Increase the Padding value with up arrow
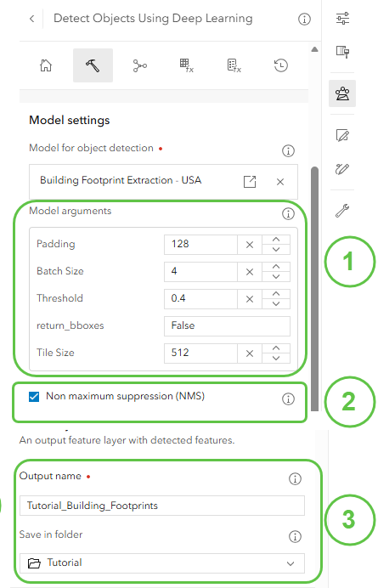 276,240
